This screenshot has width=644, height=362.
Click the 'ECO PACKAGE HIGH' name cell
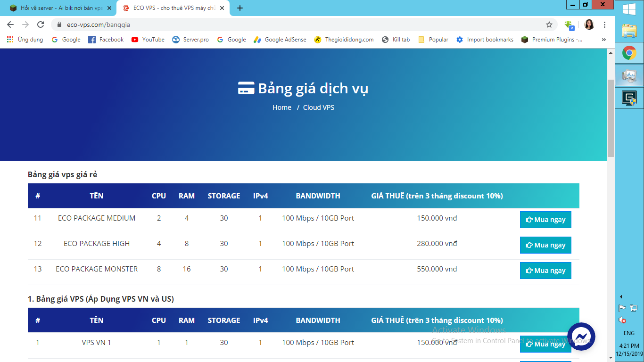97,244
